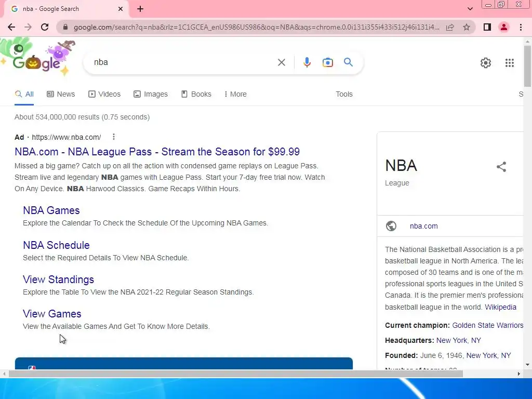The image size is (532, 399).
Task: Open the View Standings sitelink
Action: coord(58,280)
